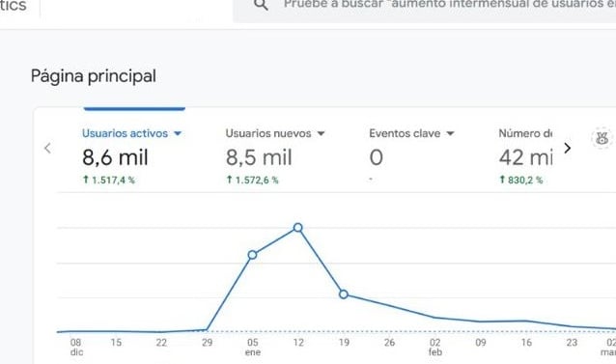Click the 02 feb axis label
The width and height of the screenshot is (616, 364).
point(435,348)
